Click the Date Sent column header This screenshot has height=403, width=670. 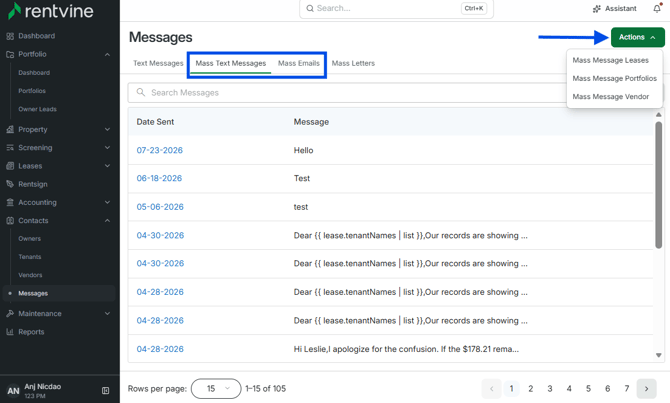click(155, 122)
